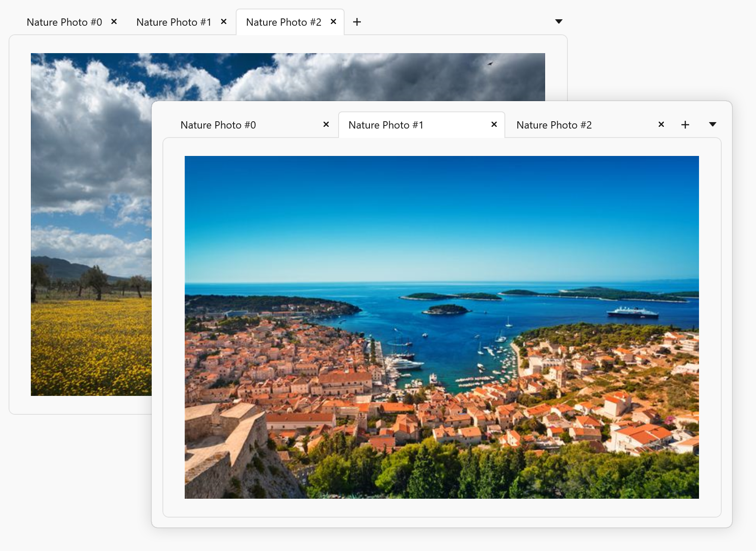Close Nature Photo #0 tab in foreground window

tap(326, 125)
